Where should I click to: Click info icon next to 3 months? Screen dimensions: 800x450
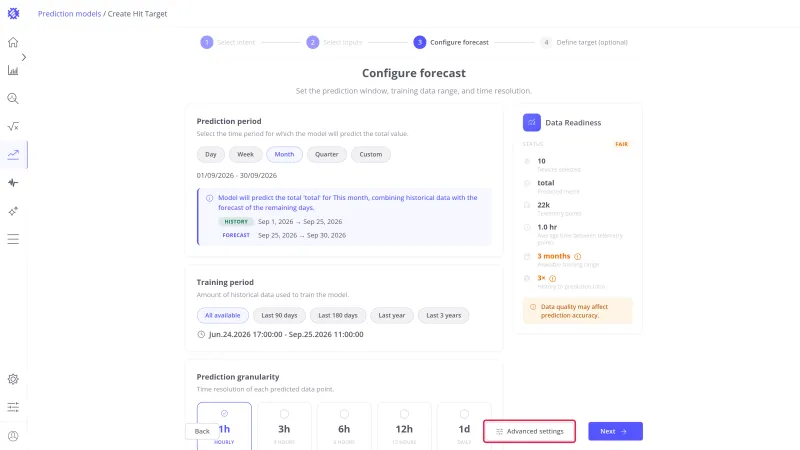click(x=578, y=257)
